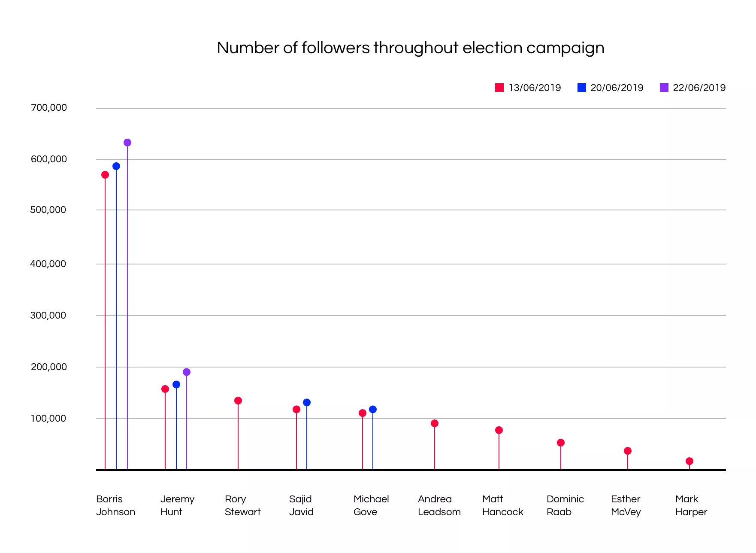Viewport: 756px width, 553px height.
Task: Click the purple 22/06/2019 legend swatch
Action: [664, 88]
